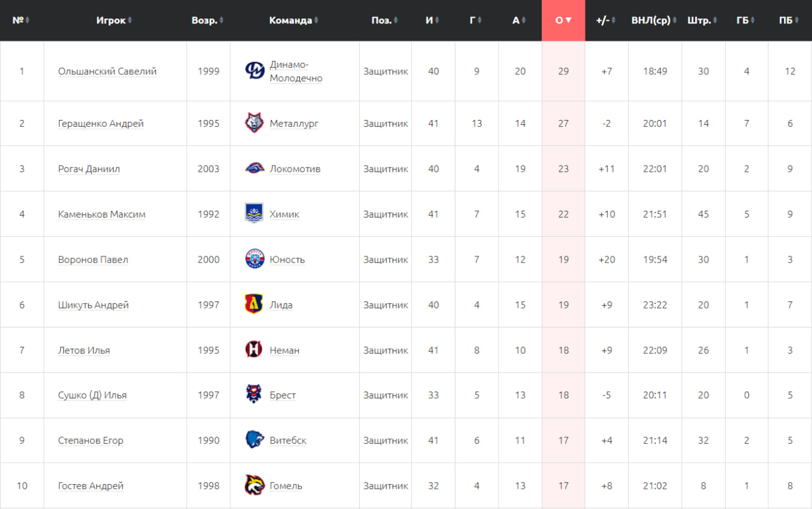This screenshot has width=812, height=509.
Task: Open player Гостев Андрей profile
Action: click(x=91, y=486)
